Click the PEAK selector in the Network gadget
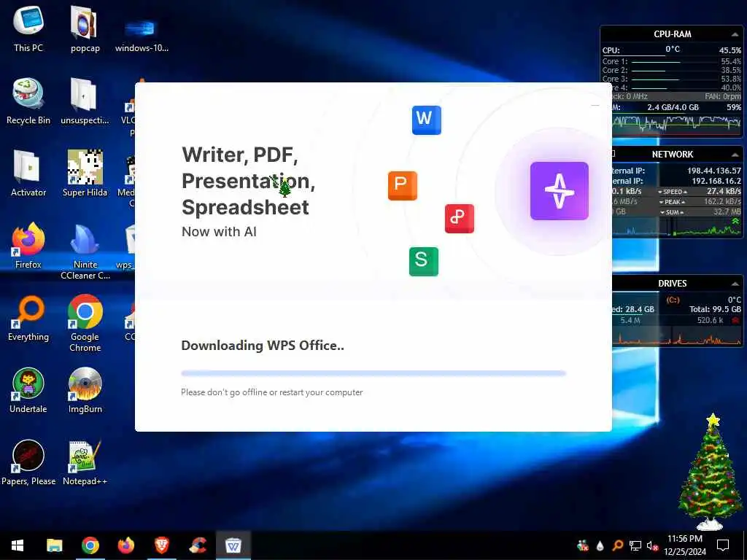The width and height of the screenshot is (747, 560). [x=672, y=202]
